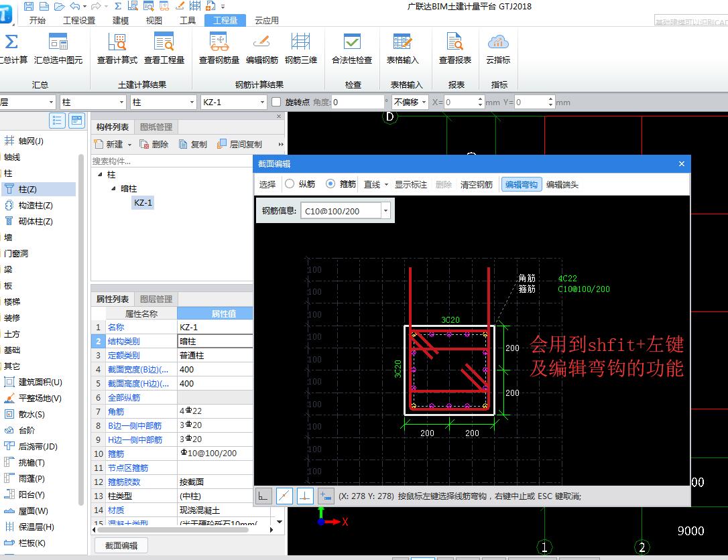Screen dimensions: 728x560
Task: Click the orthogonal snap icon in section editor
Action: [x=263, y=496]
